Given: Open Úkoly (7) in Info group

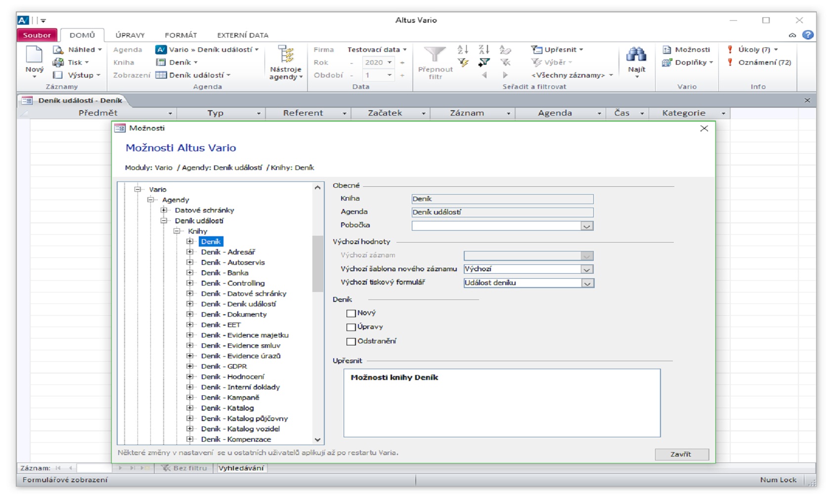Looking at the screenshot, I should (752, 49).
